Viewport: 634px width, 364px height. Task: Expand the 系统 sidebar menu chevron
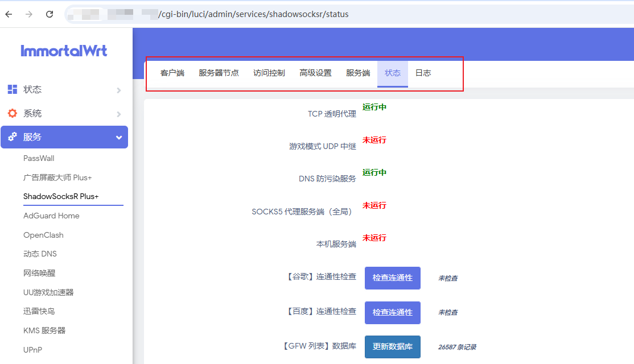tap(118, 114)
